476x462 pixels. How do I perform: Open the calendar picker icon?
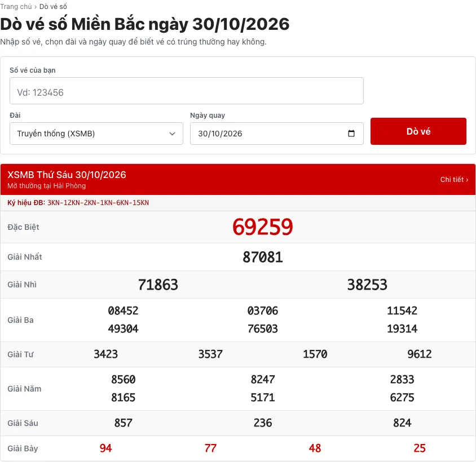click(351, 134)
